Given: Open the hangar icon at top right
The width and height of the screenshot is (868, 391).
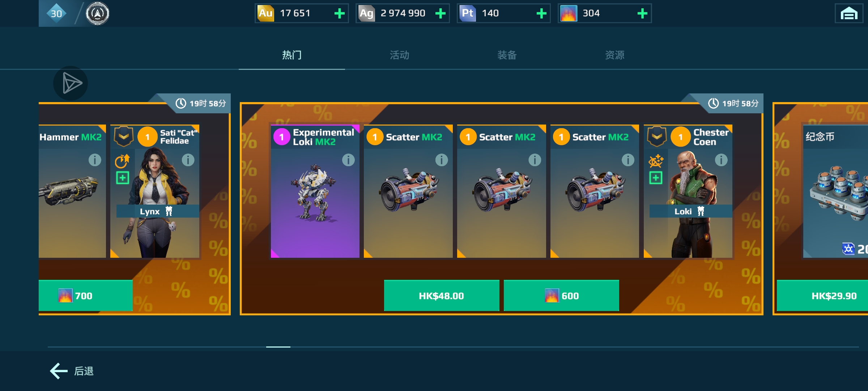Looking at the screenshot, I should 849,14.
